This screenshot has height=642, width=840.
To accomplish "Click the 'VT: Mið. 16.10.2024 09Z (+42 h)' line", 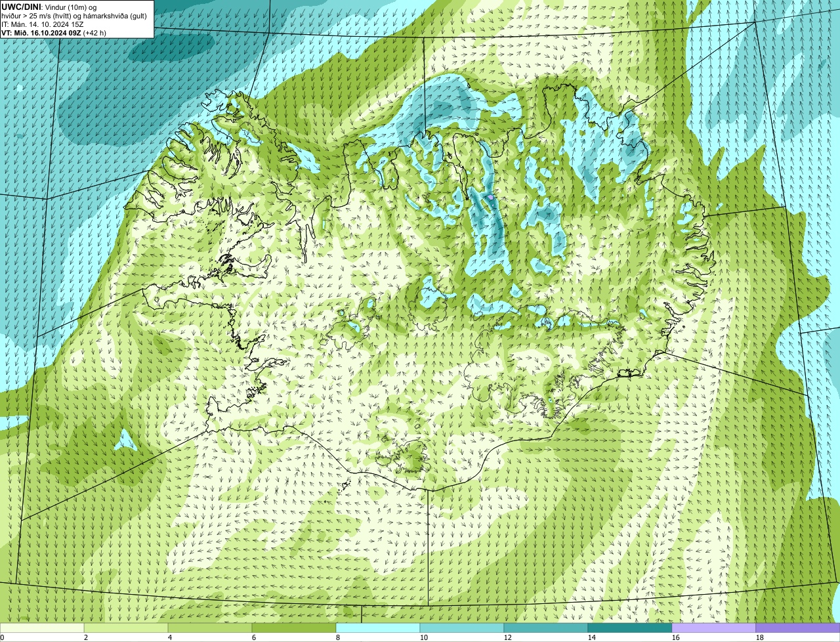I will [54, 32].
